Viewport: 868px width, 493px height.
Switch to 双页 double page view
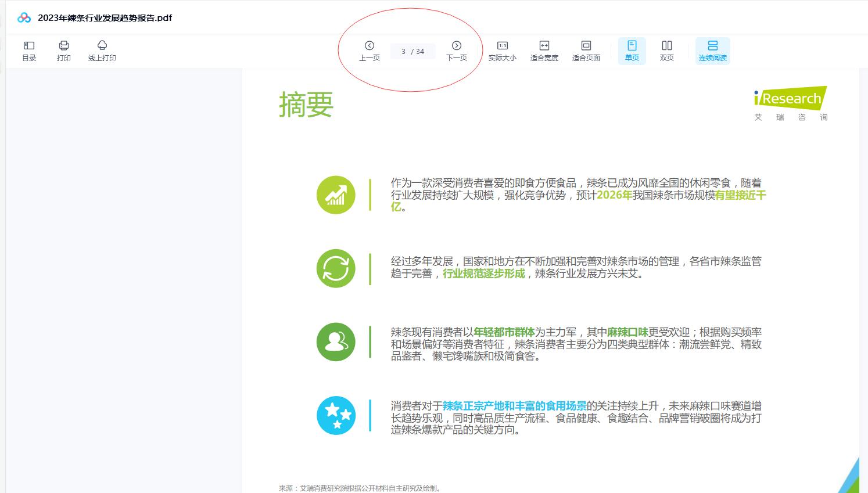pyautogui.click(x=667, y=51)
